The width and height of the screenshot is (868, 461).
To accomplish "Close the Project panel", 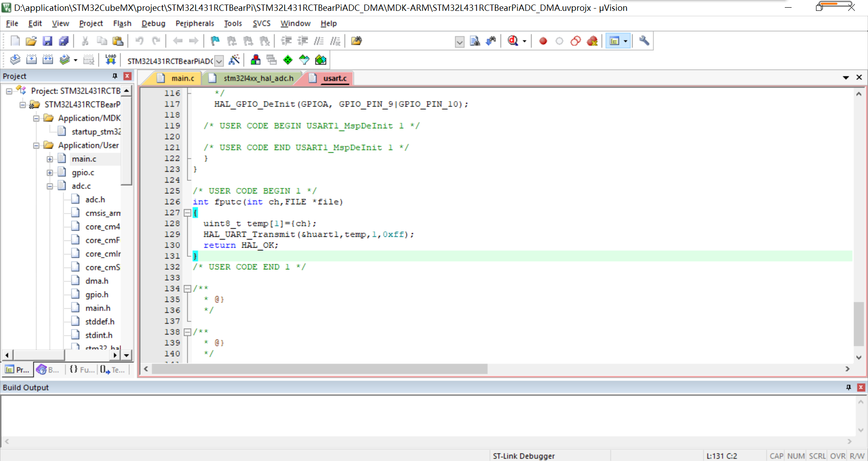I will 127,76.
